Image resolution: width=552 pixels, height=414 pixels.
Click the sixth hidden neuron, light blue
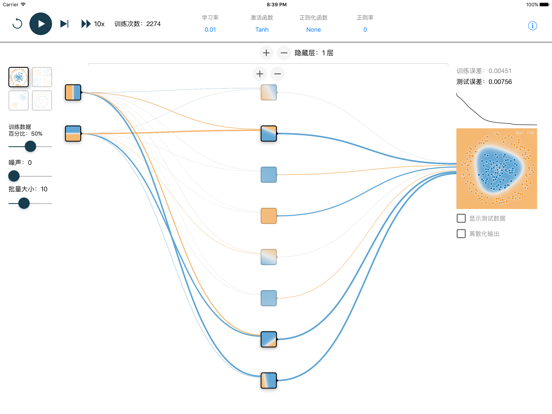269,298
